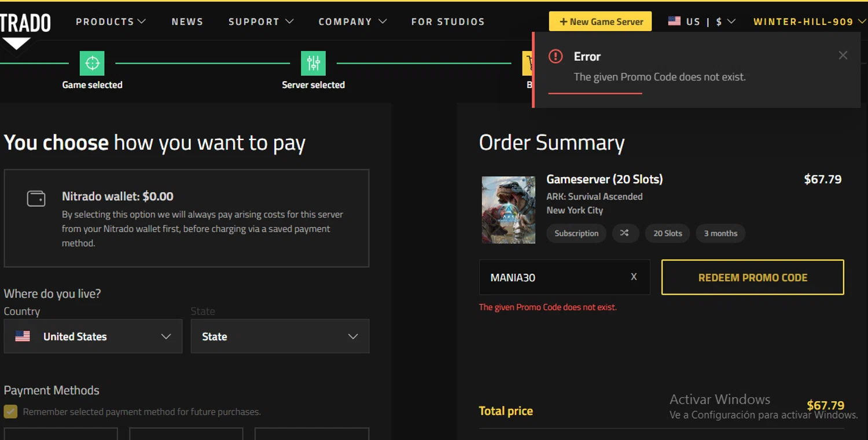Viewport: 868px width, 440px height.
Task: Open WINTER-HILL-909 account menu
Action: point(810,21)
